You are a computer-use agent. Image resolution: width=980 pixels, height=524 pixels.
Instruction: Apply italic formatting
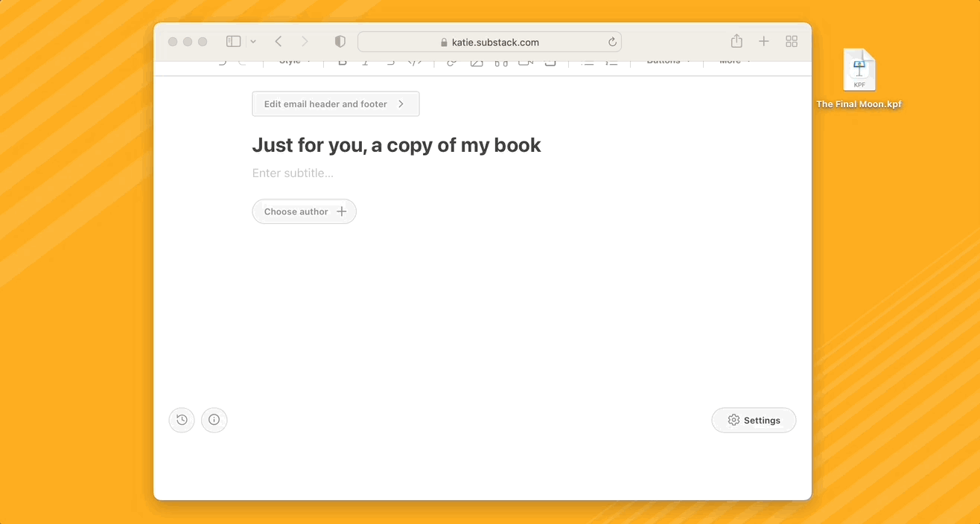(x=366, y=62)
